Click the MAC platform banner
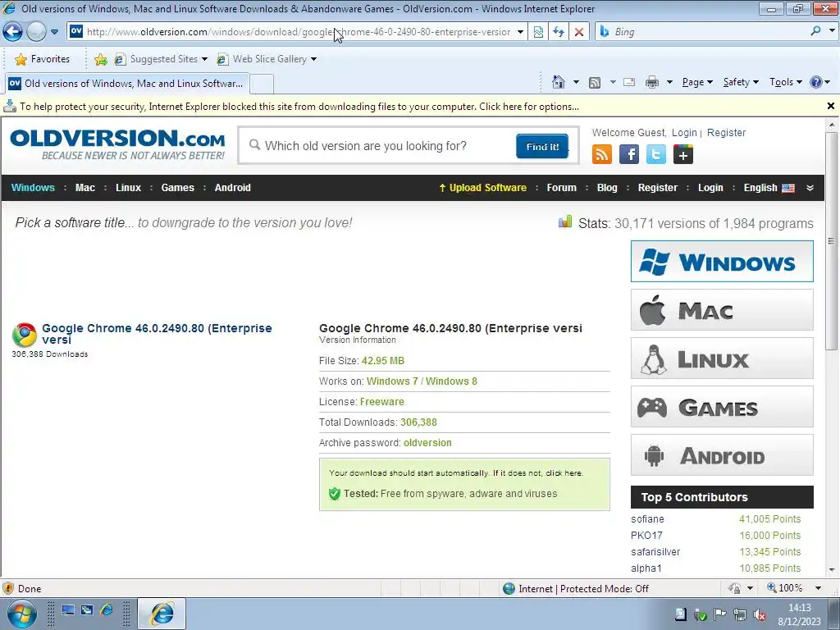Viewport: 840px width, 630px height. pos(722,310)
